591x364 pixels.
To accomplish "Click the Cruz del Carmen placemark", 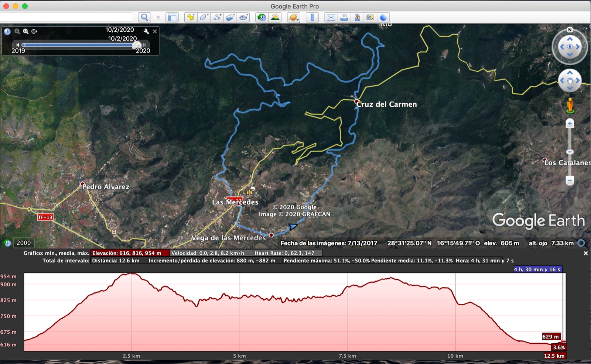I will (x=356, y=101).
